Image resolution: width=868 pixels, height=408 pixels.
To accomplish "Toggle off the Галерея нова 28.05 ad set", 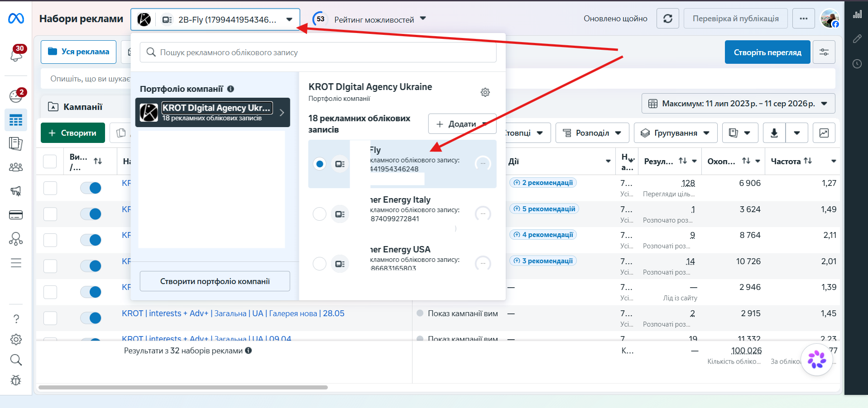I will click(x=91, y=318).
